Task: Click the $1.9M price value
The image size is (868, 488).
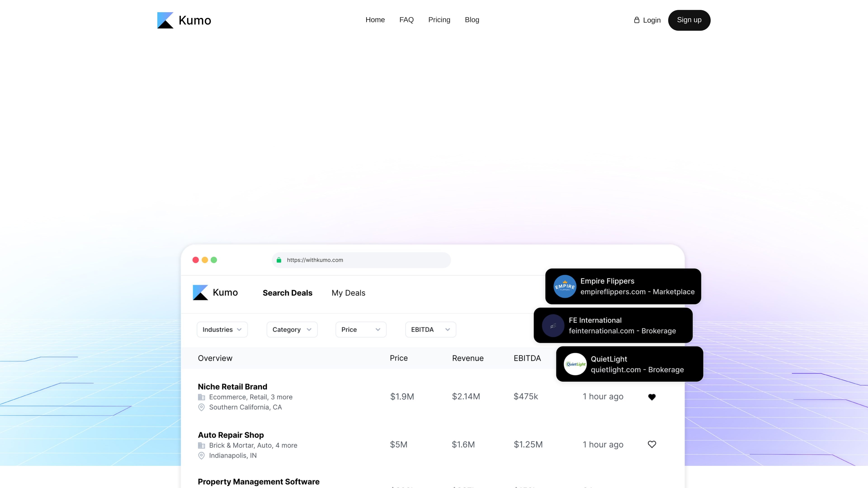Action: pos(402,397)
